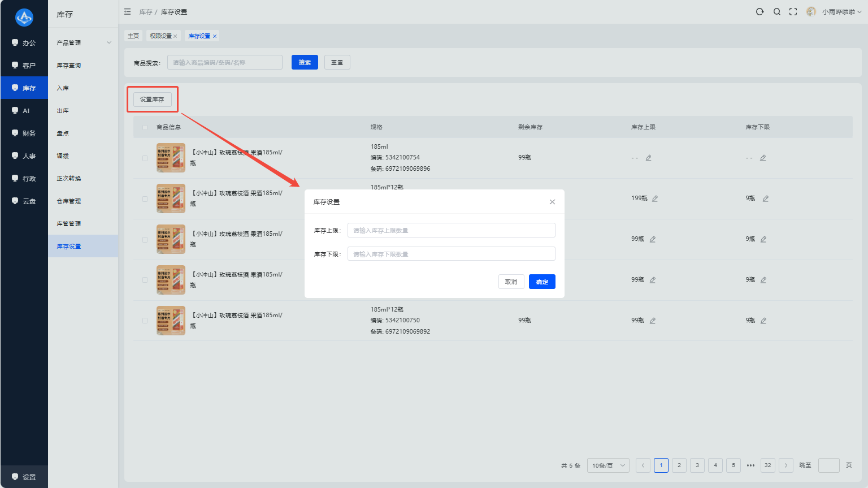The image size is (868, 488).
Task: Close the 权限设置 tab X icon
Action: 175,36
